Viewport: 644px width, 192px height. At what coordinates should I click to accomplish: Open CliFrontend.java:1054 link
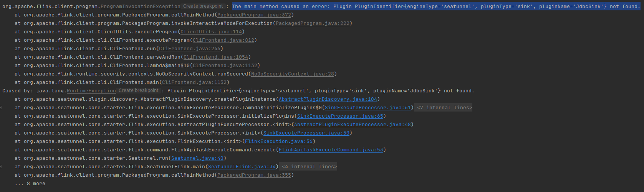216,57
